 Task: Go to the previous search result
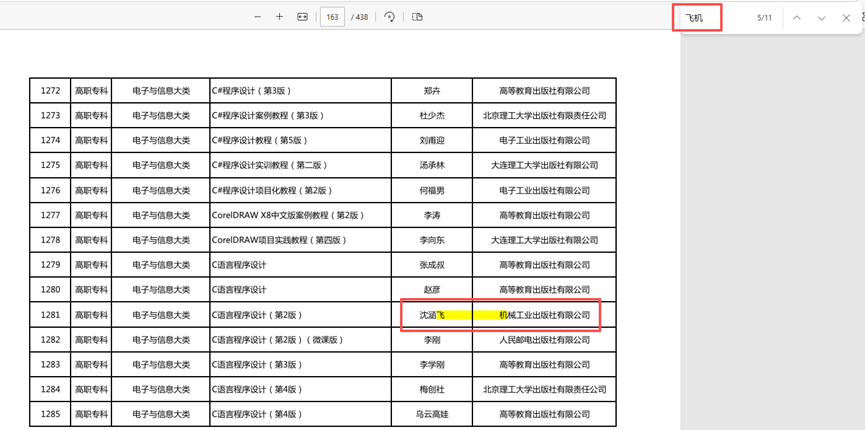click(x=796, y=18)
